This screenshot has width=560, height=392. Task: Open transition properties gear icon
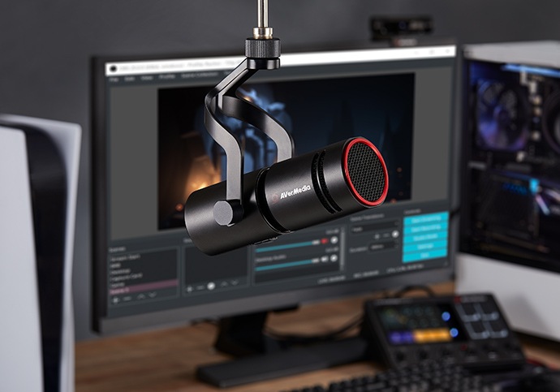(x=395, y=235)
